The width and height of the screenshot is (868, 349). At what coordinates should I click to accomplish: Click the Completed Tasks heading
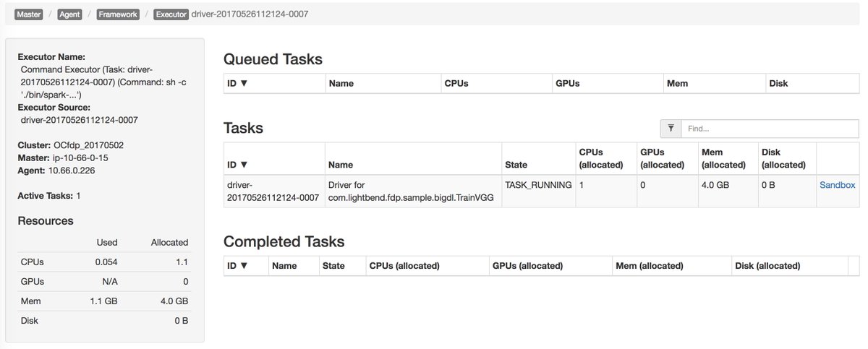[284, 241]
